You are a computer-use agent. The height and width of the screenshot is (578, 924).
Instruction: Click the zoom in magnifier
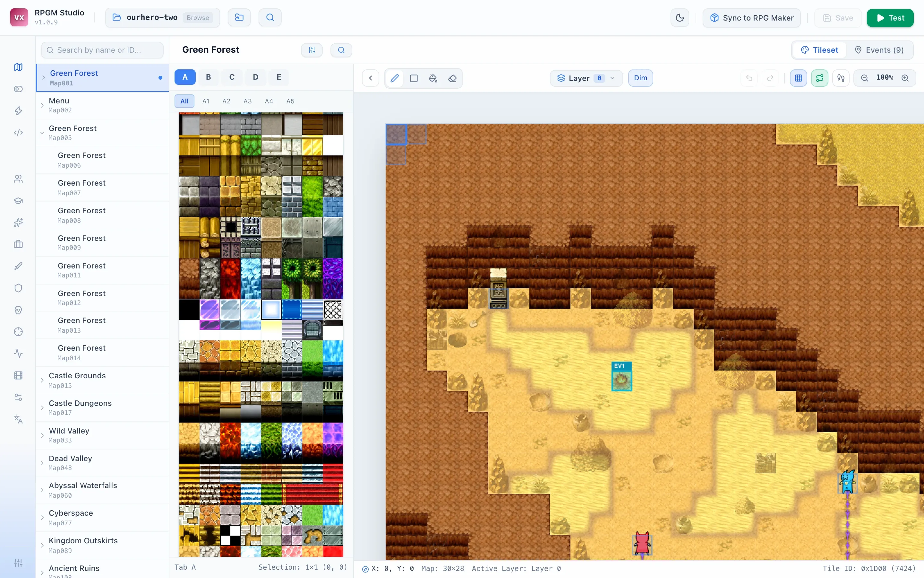pyautogui.click(x=905, y=78)
